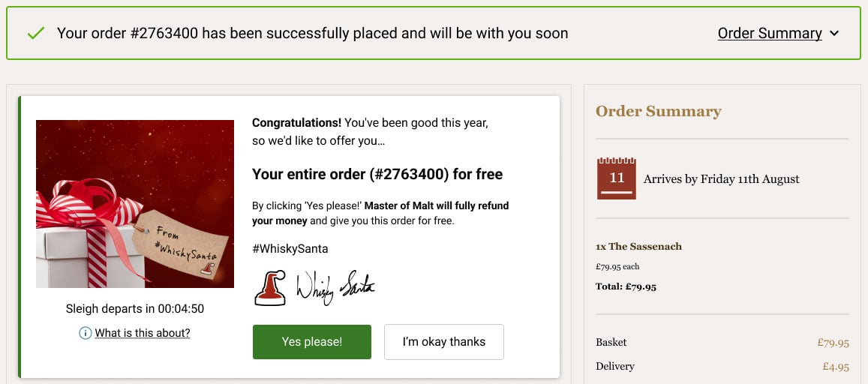
Task: Click the green success checkmark icon
Action: [35, 33]
